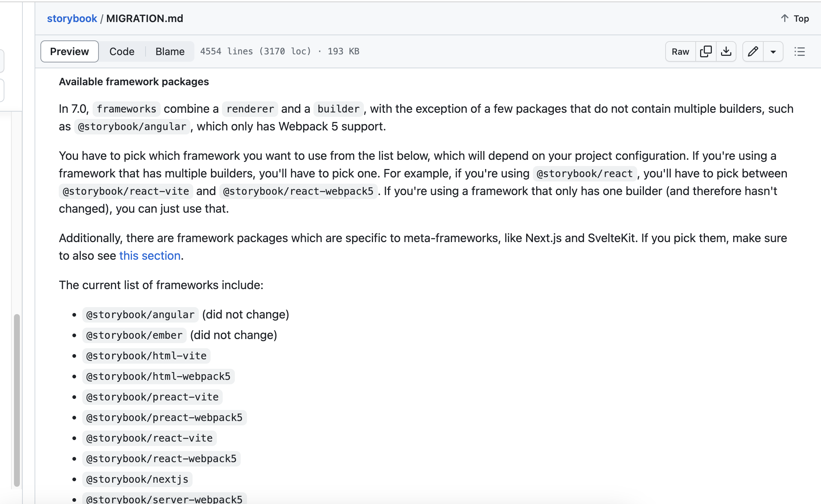821x504 pixels.
Task: Switch to the Code tab
Action: coord(122,51)
